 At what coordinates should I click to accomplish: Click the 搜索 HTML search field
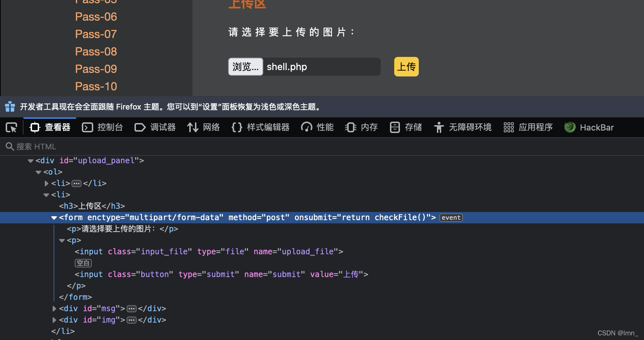(x=322, y=147)
